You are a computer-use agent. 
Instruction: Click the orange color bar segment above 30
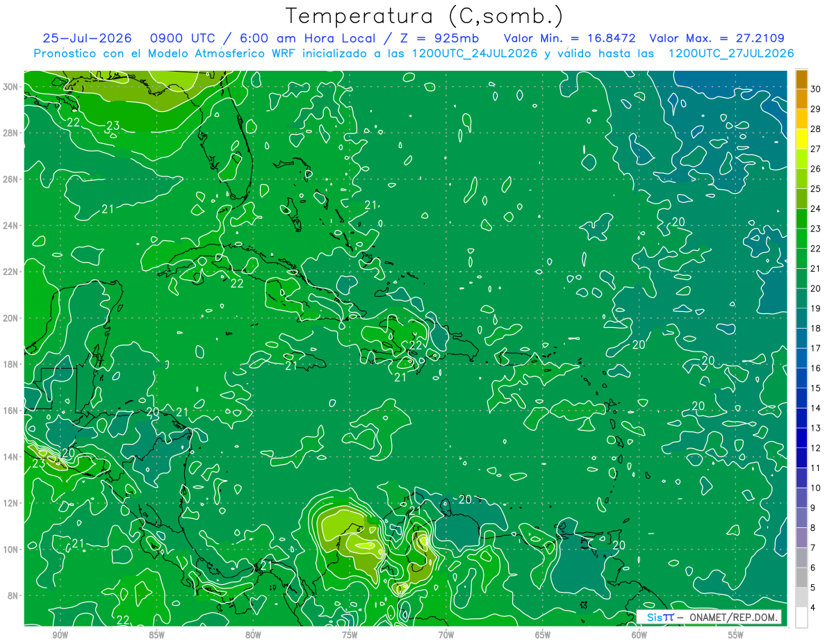pos(801,79)
